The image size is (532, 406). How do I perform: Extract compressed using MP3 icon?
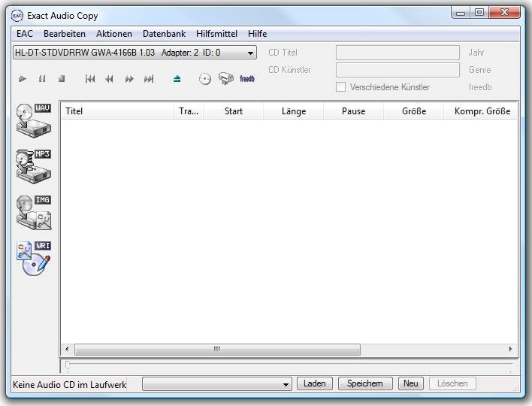pos(34,166)
